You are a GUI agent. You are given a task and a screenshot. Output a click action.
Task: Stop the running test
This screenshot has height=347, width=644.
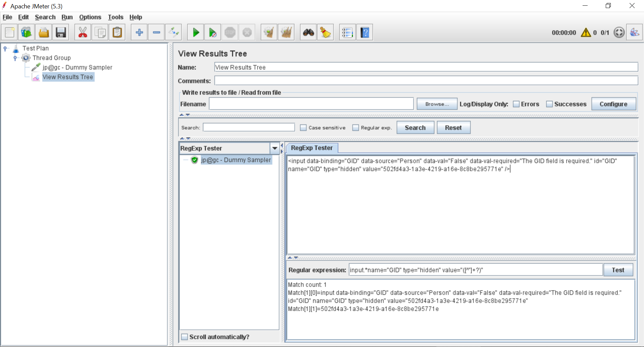click(230, 33)
